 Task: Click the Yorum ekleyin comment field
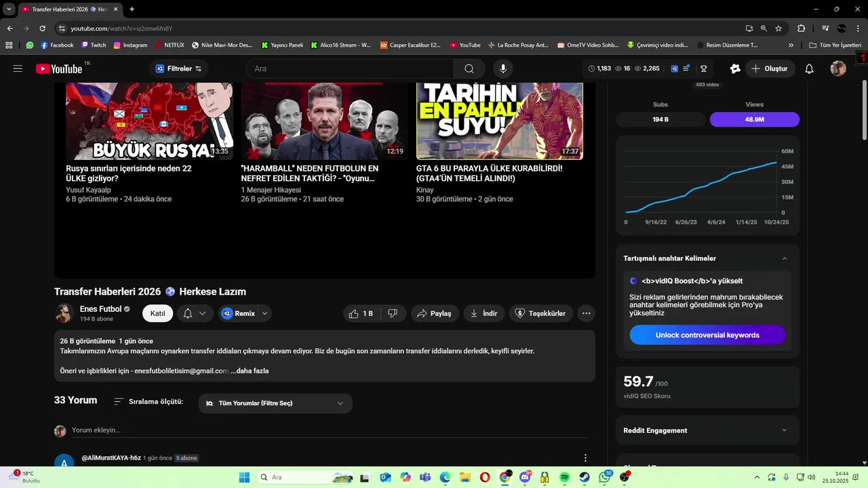[330, 430]
